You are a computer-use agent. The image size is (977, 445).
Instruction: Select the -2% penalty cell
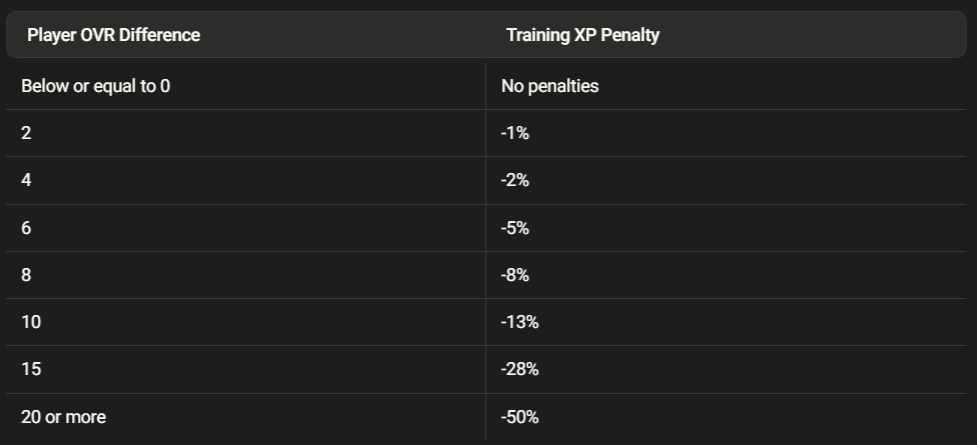pyautogui.click(x=515, y=180)
